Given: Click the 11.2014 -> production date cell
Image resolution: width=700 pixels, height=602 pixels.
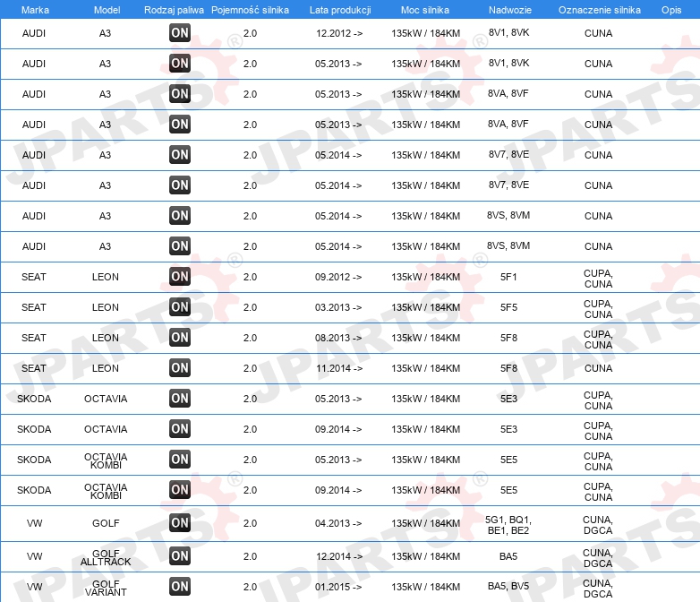Looking at the screenshot, I should (x=339, y=368).
